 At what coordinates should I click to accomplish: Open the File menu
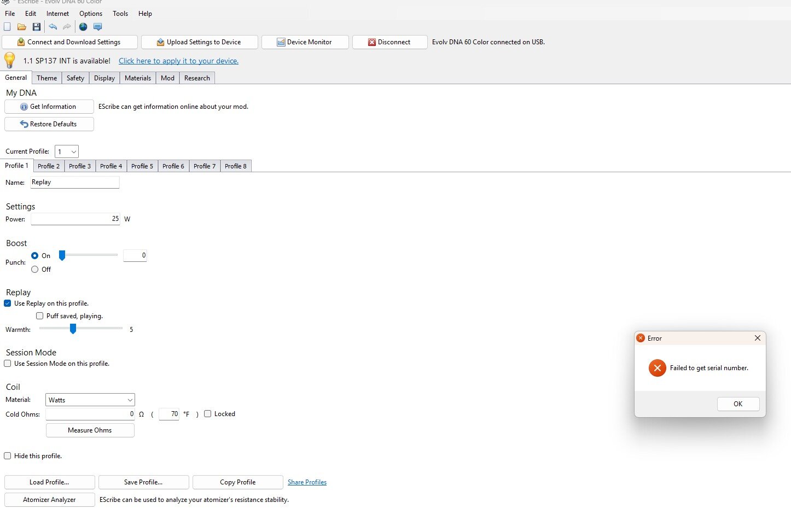point(10,14)
